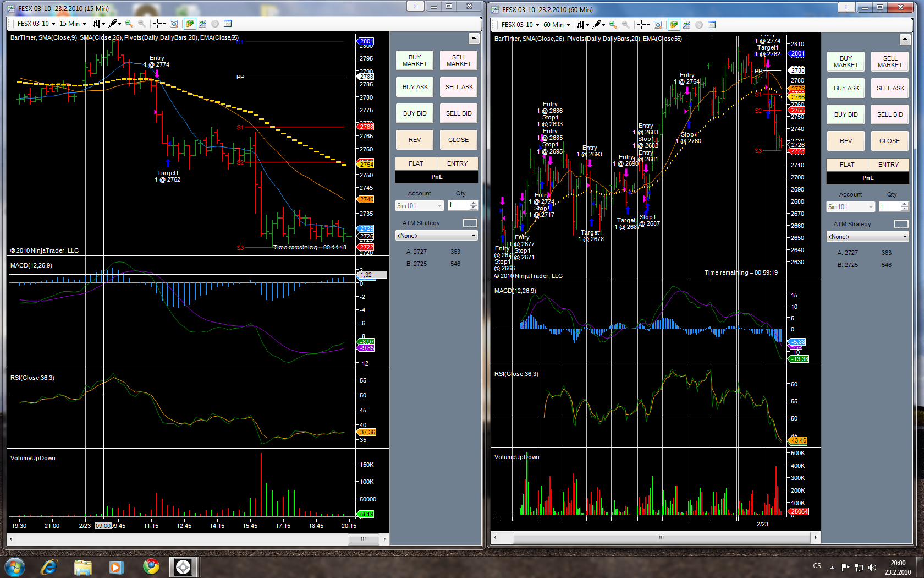The height and width of the screenshot is (578, 924).
Task: Open chart style bars icon in 60 Min chart
Action: pos(582,25)
